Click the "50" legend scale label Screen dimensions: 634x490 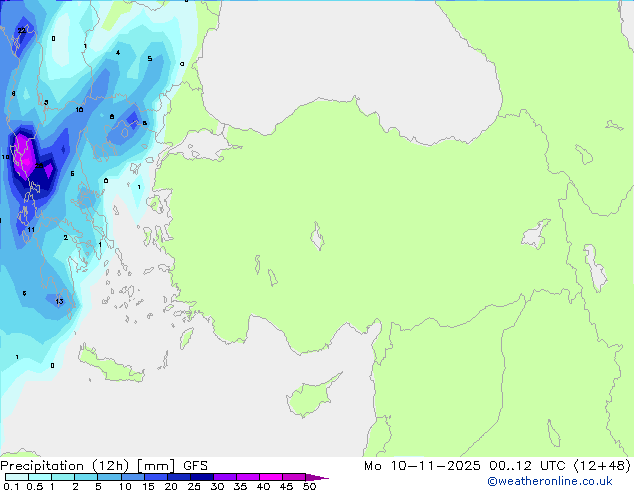[x=309, y=486]
